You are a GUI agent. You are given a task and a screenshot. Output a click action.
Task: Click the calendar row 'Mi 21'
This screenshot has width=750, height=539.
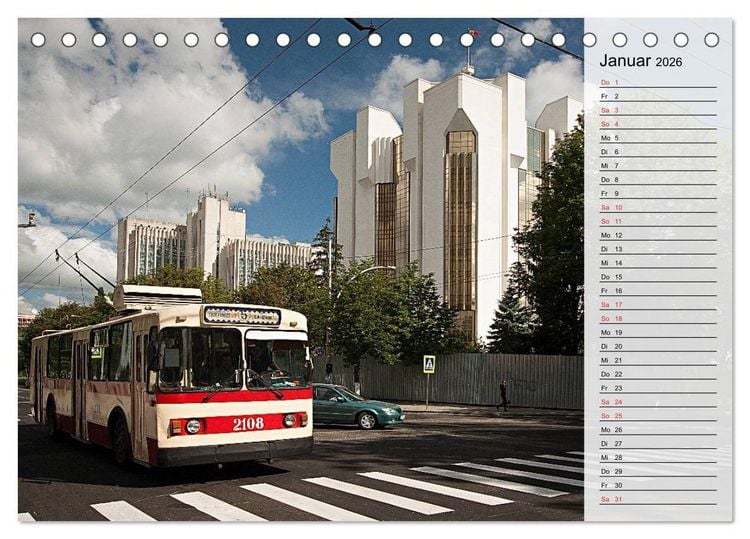658,360
